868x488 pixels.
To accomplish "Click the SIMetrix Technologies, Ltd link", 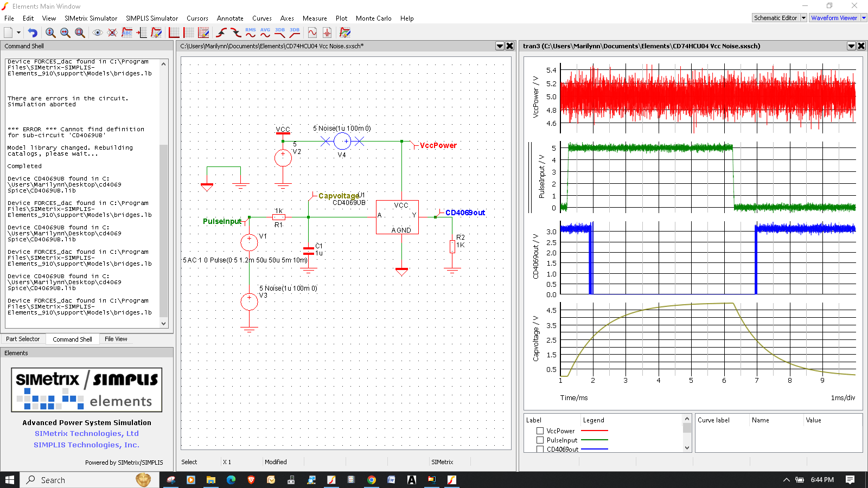I will (x=87, y=433).
